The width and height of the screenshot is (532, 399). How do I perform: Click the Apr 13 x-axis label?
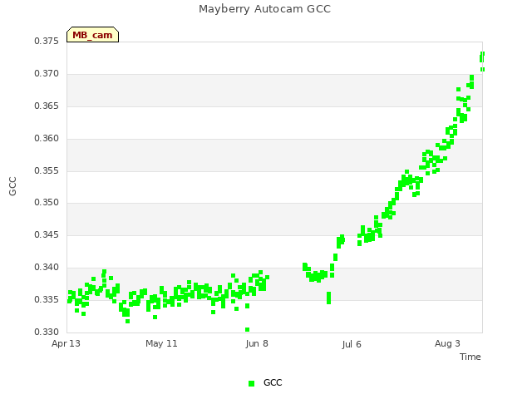[x=66, y=343]
